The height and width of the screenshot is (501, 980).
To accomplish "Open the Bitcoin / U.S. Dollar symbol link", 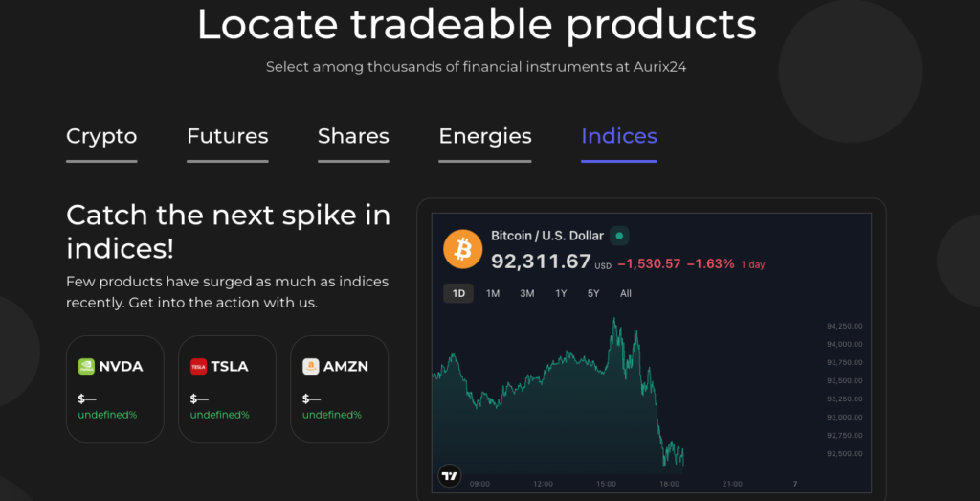I will pyautogui.click(x=547, y=236).
